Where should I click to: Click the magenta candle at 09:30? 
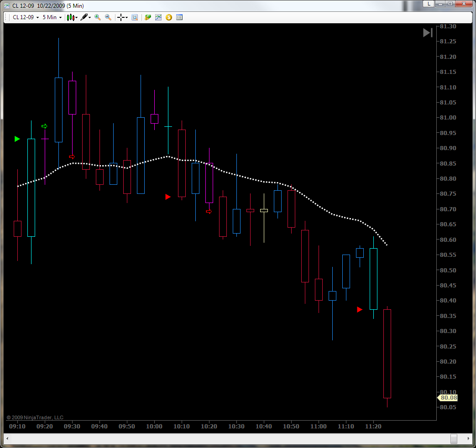click(x=72, y=98)
